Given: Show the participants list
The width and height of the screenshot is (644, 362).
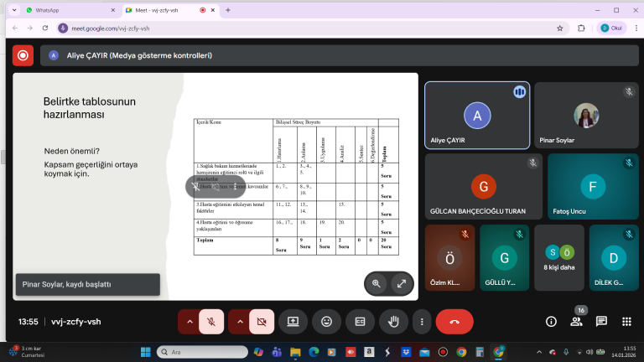Looking at the screenshot, I should pos(576,321).
